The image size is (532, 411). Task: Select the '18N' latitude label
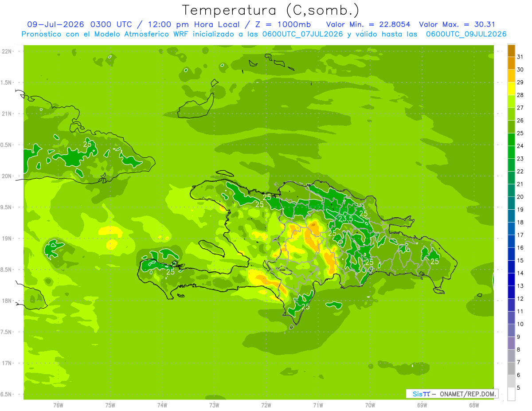tap(7, 301)
